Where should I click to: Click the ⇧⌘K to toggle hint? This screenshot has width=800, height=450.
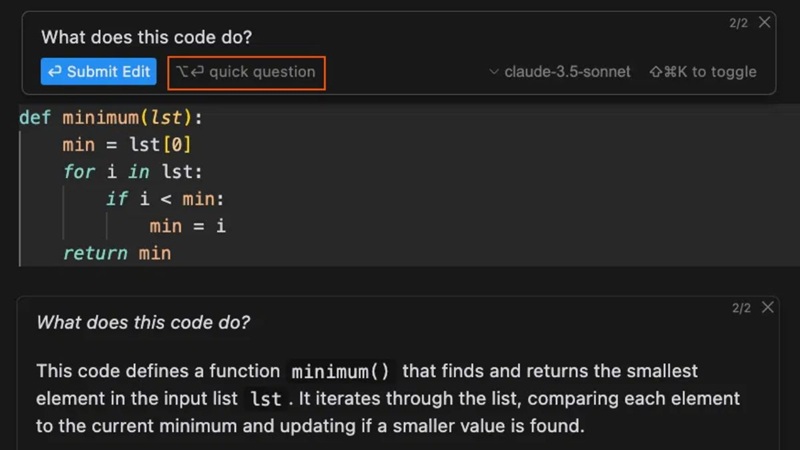pyautogui.click(x=703, y=72)
